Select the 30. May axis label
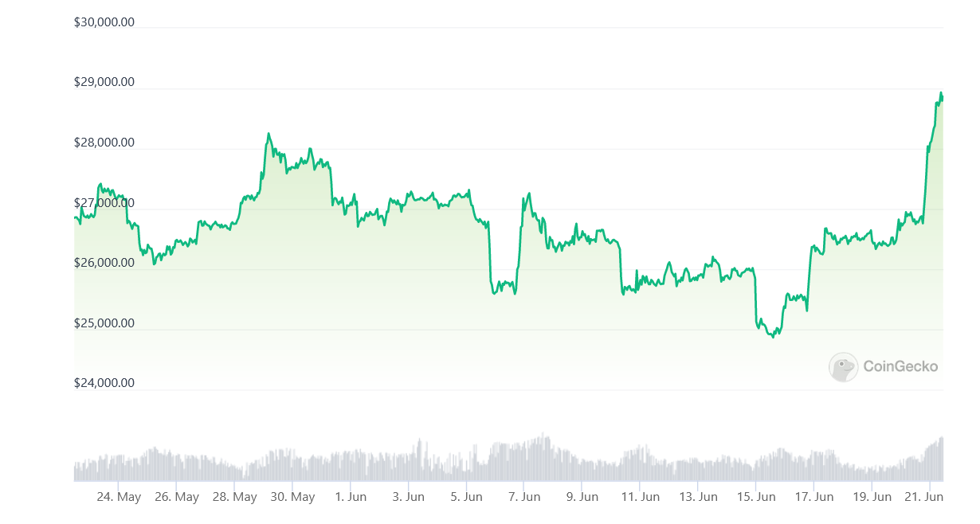 coord(292,497)
